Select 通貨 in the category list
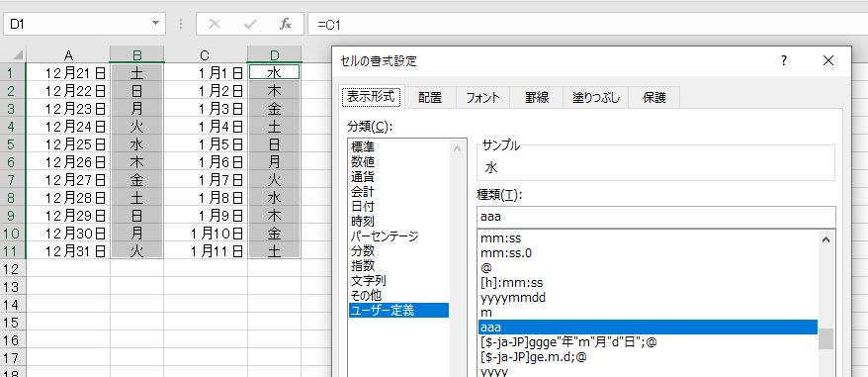The image size is (868, 377). click(x=399, y=177)
